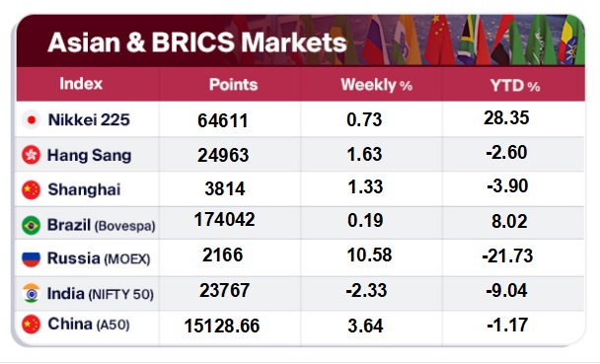Click the China flag next to Shanghai
The height and width of the screenshot is (364, 600).
pos(31,190)
